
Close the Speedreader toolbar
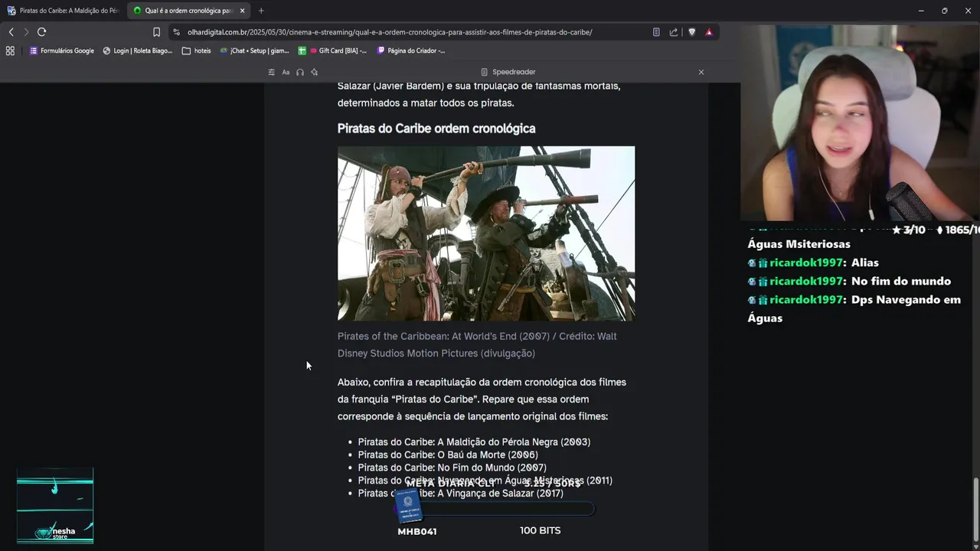[x=701, y=72]
